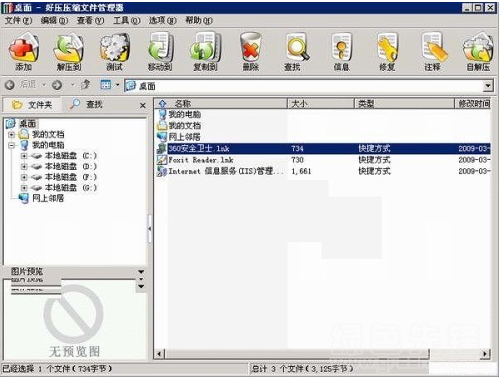The width and height of the screenshot is (499, 379).
Task: Close the folder side panel
Action: [143, 105]
